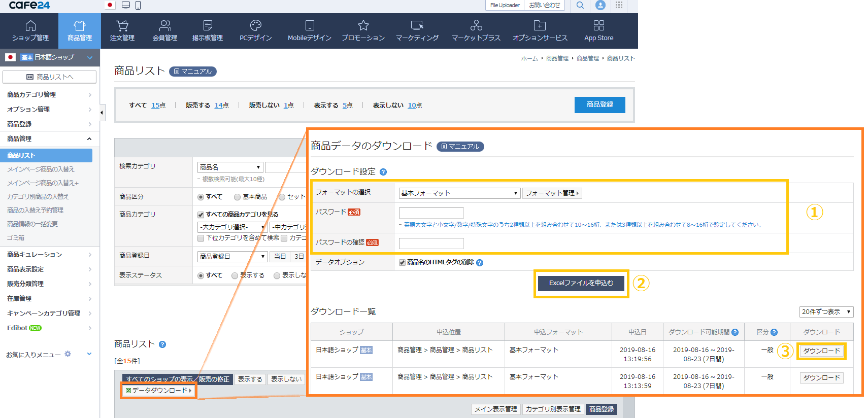Click the search magnifier icon
Image resolution: width=868 pixels, height=418 pixels.
(x=580, y=5)
